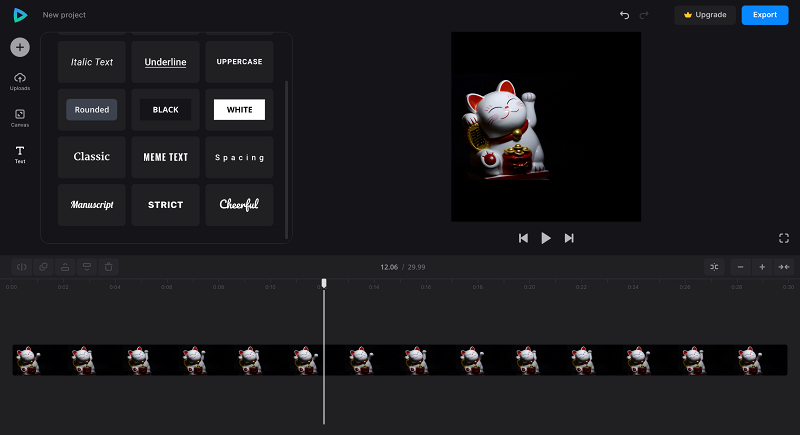Image resolution: width=800 pixels, height=435 pixels.
Task: Add Underline text style preset
Action: point(165,62)
